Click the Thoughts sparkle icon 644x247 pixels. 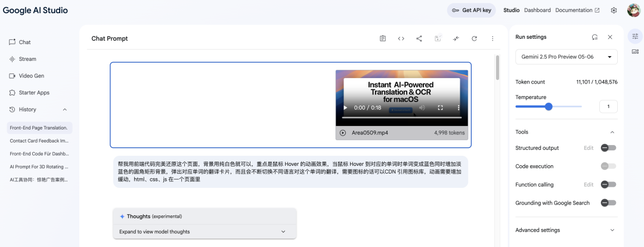(x=122, y=217)
